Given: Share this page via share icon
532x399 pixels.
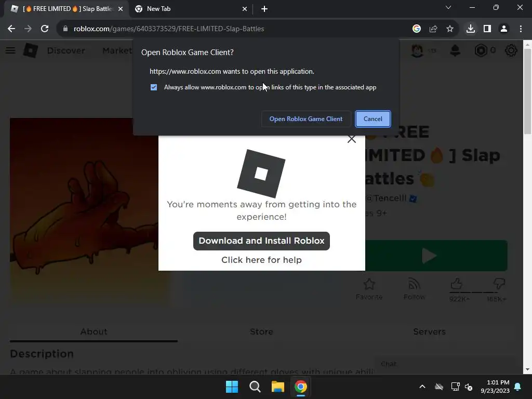Looking at the screenshot, I should [433, 29].
